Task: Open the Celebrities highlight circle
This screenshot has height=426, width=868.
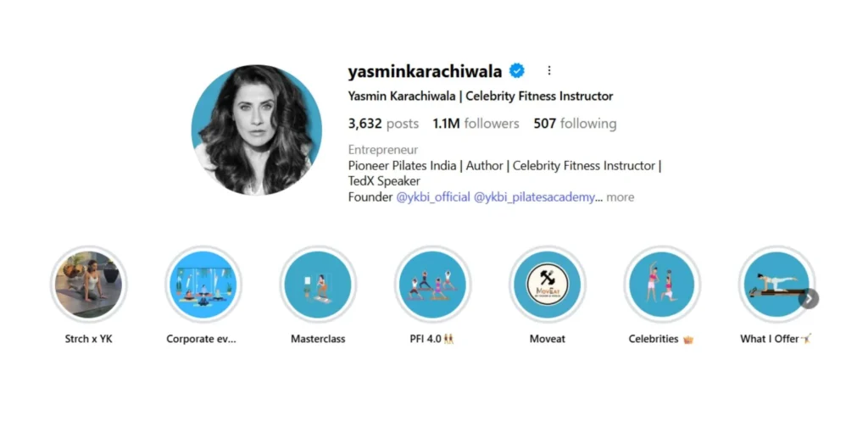Action: [x=661, y=285]
